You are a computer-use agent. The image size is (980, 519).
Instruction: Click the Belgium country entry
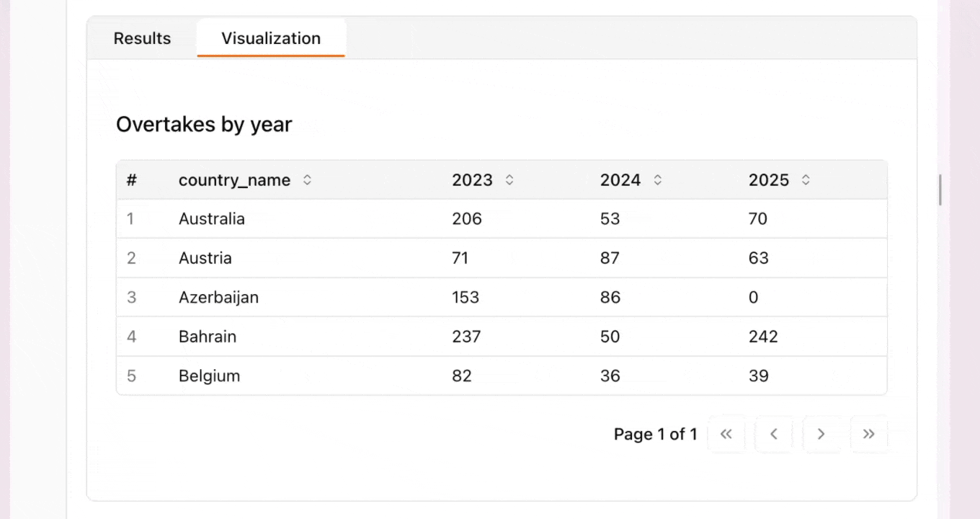click(209, 375)
